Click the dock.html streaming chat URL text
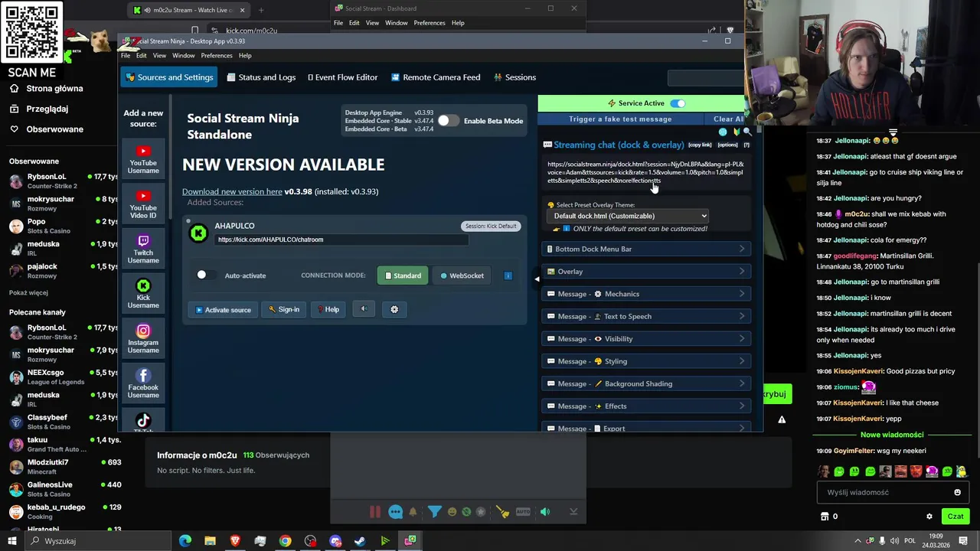 tap(645, 172)
